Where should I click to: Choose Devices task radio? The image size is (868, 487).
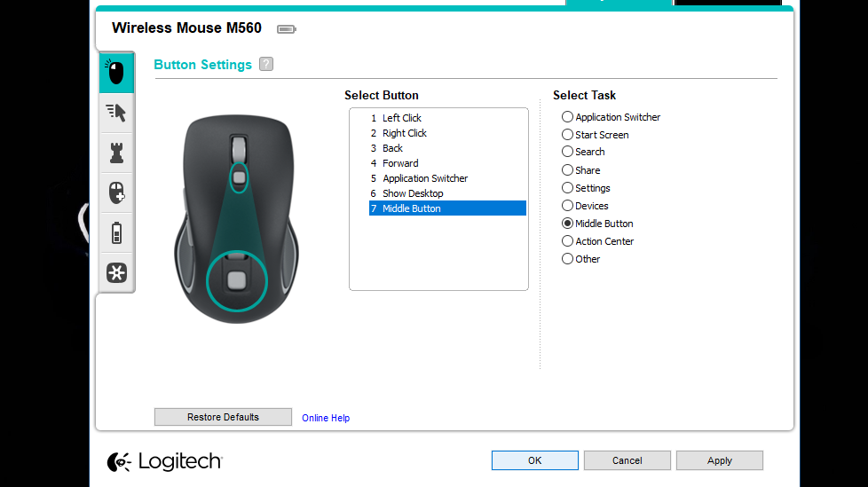(x=567, y=205)
